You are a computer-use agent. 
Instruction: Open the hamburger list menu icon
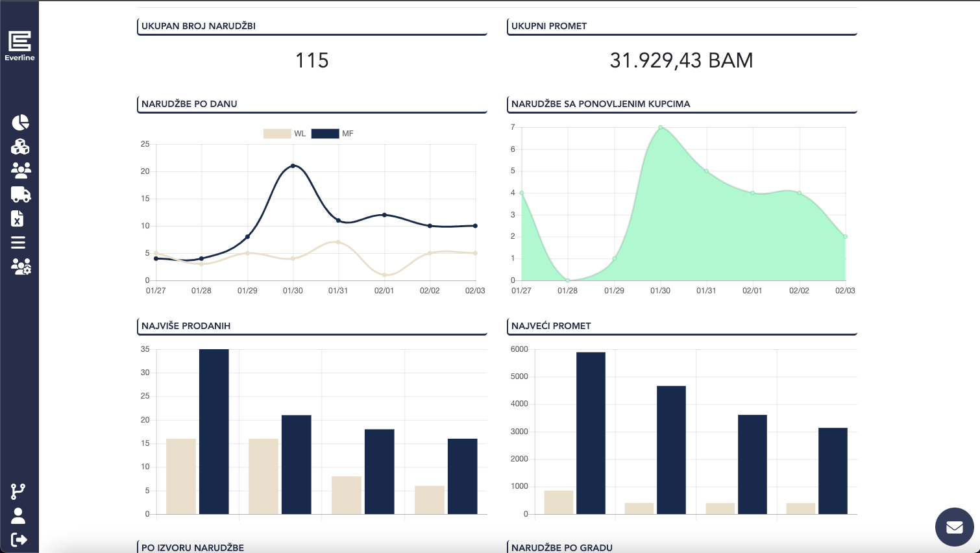[x=18, y=243]
